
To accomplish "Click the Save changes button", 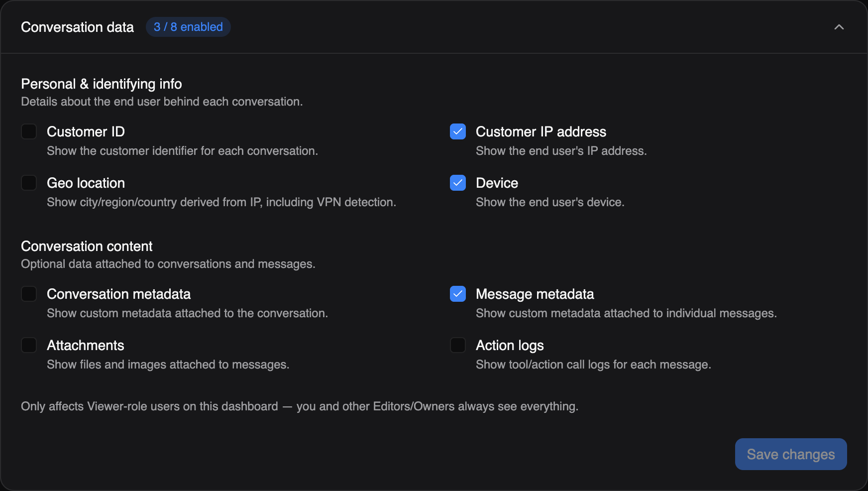I will click(x=791, y=454).
